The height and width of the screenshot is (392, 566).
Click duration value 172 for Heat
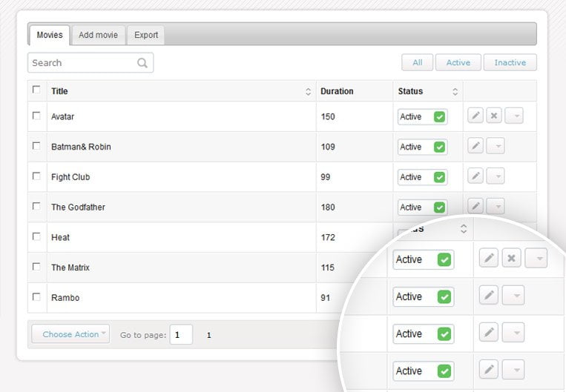(x=328, y=237)
